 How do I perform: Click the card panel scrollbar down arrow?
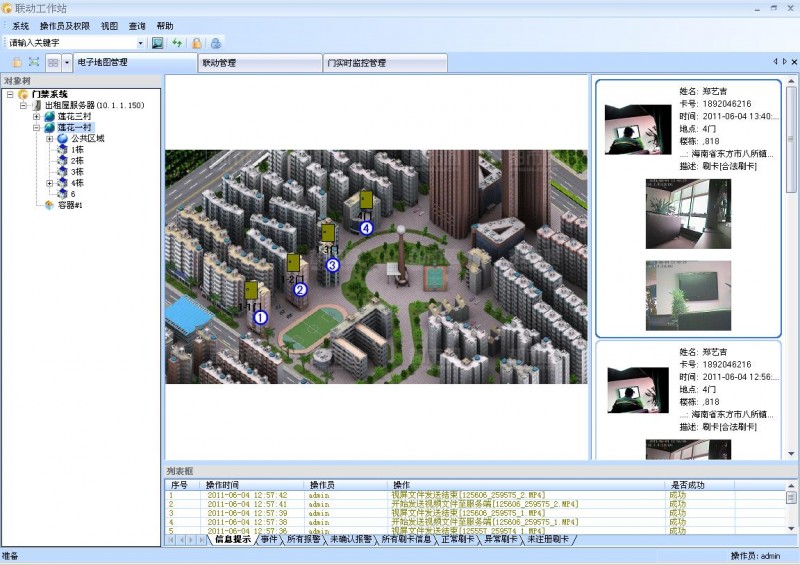[791, 454]
